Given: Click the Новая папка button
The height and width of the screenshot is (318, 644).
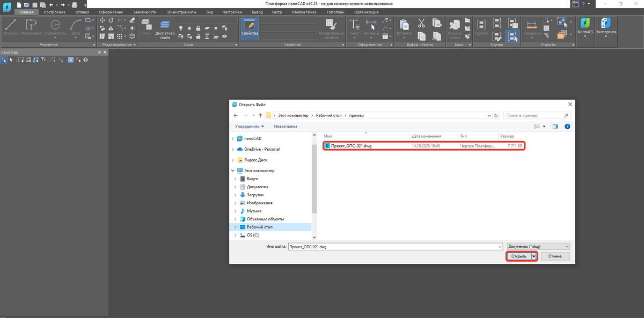Looking at the screenshot, I should (x=286, y=127).
